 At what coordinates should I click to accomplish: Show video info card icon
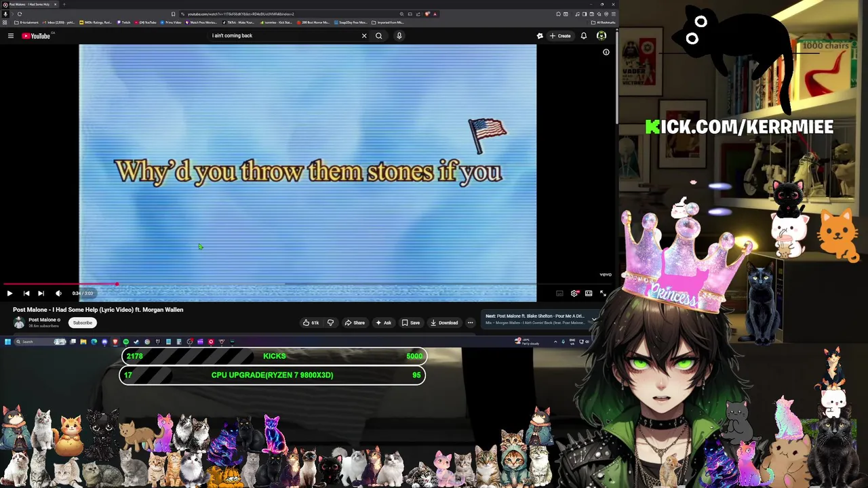[x=606, y=52]
